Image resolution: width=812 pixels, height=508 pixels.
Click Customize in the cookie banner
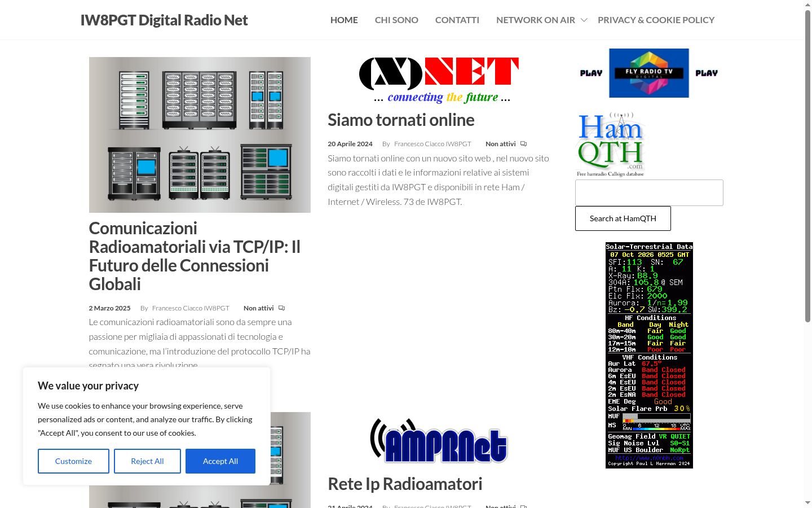pos(73,461)
